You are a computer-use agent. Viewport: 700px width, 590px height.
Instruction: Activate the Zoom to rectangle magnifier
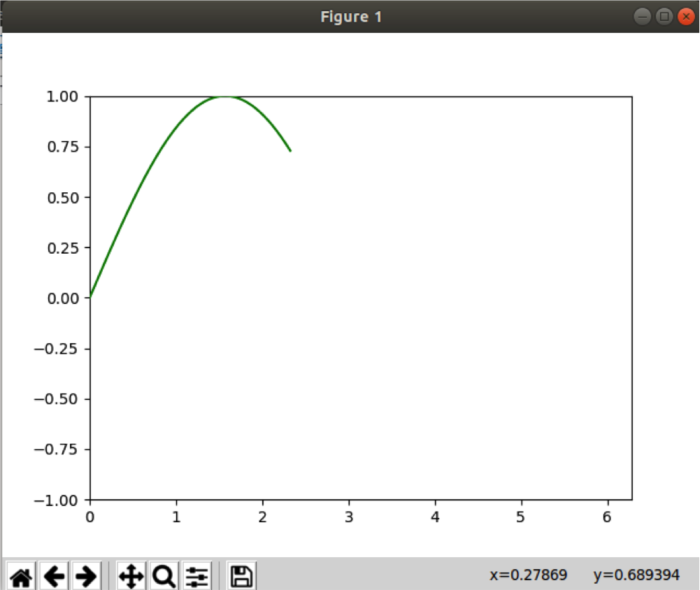[x=164, y=576]
